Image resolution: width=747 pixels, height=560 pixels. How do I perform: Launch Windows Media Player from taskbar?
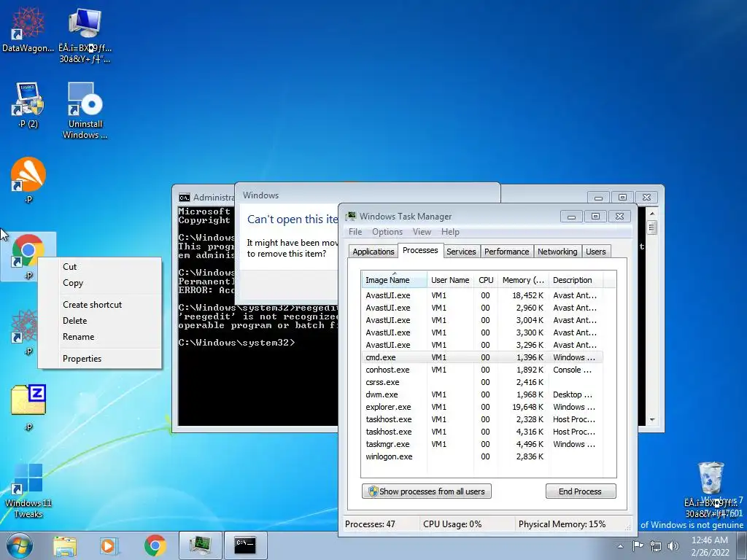coord(109,546)
